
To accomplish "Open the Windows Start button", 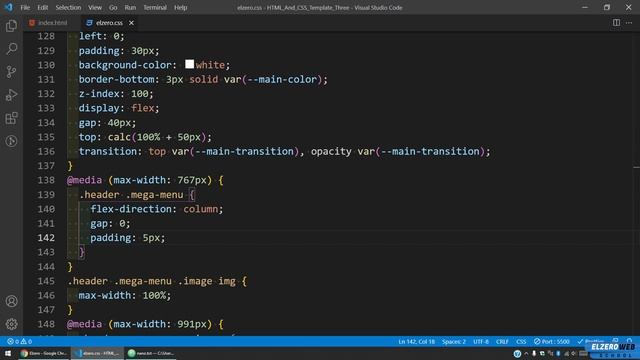I will coord(8,353).
